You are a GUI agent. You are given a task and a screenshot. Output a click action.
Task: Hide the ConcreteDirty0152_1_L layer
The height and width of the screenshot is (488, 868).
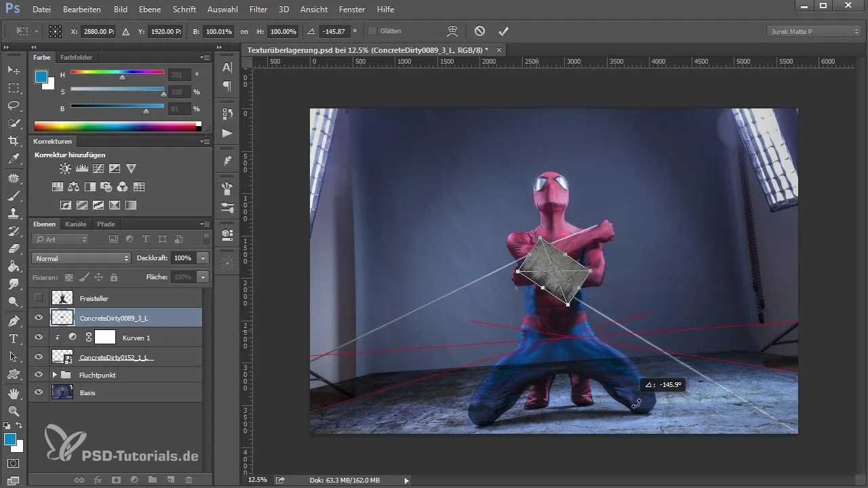(x=39, y=357)
